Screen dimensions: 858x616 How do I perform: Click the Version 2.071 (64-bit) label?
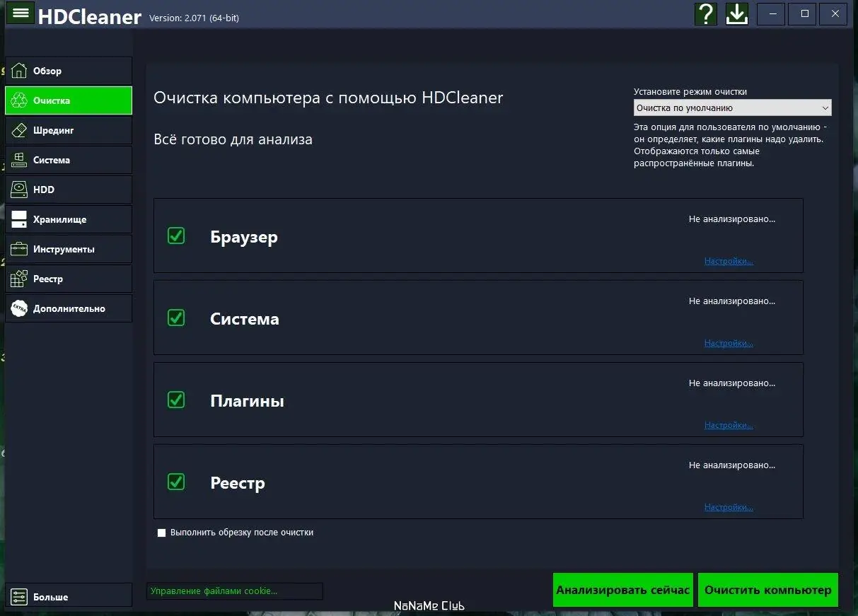[x=194, y=18]
